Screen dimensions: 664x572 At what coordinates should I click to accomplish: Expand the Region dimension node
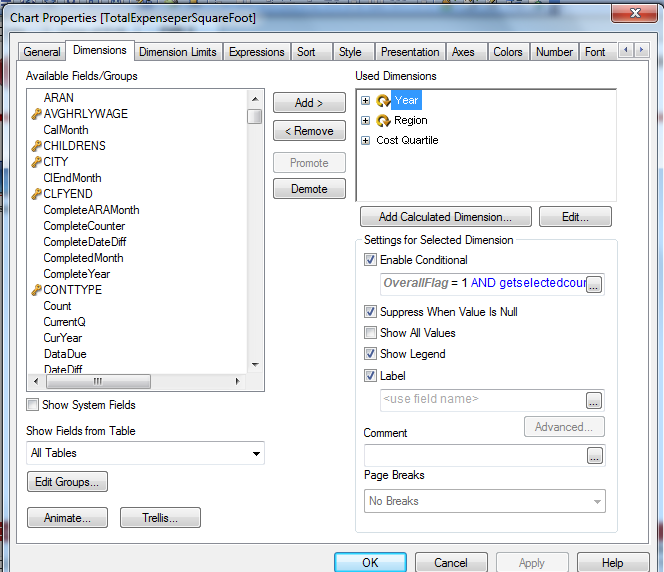click(x=365, y=121)
